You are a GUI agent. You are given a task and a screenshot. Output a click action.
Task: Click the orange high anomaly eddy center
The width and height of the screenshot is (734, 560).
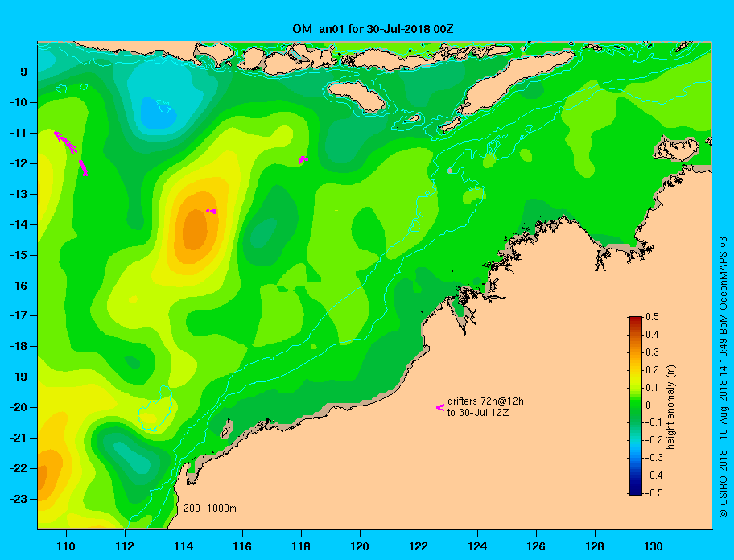194,229
